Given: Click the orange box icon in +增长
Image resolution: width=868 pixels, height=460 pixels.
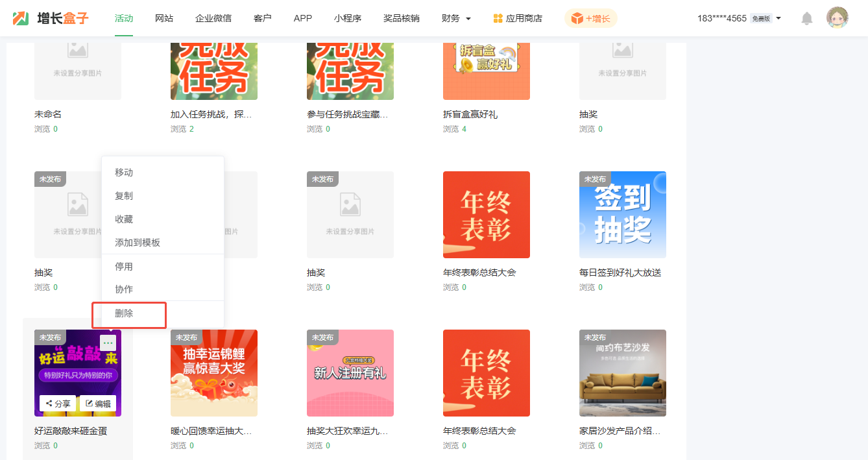Looking at the screenshot, I should click(x=577, y=18).
